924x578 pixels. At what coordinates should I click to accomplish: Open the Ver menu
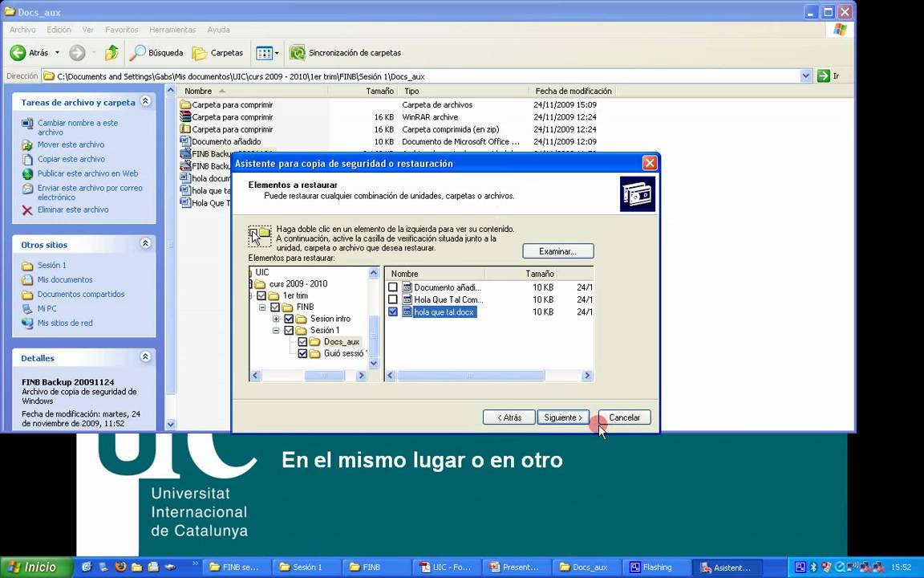87,30
